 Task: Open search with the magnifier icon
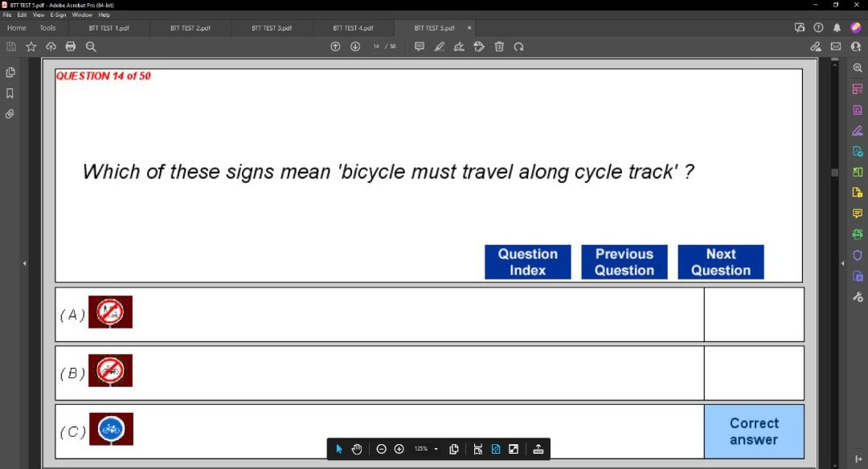click(x=91, y=47)
